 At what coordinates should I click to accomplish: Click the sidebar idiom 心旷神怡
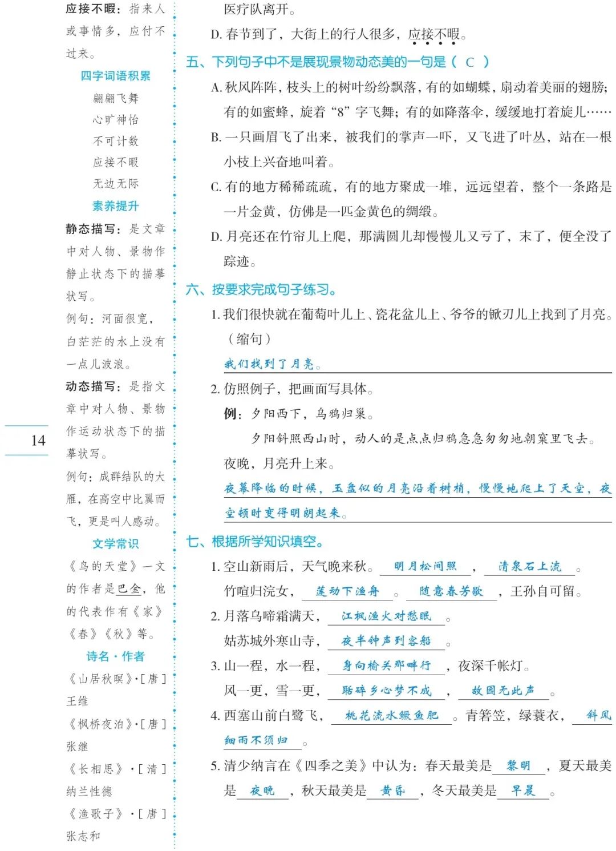pyautogui.click(x=116, y=120)
